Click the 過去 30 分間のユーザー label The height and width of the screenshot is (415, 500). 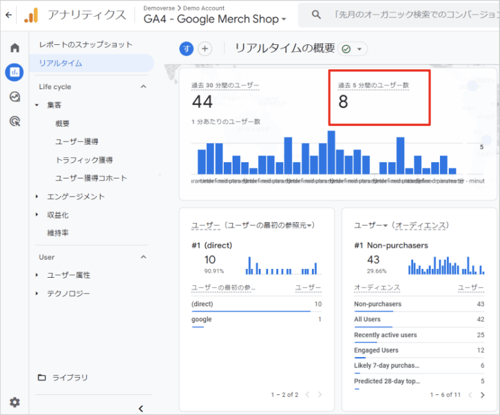pos(225,85)
